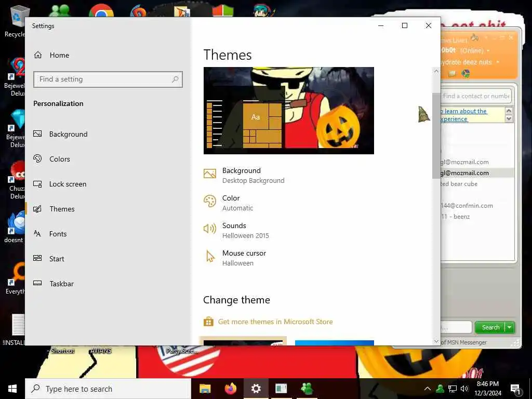Viewport: 532px width, 399px height.
Task: Select Themes in sidebar
Action: tap(54, 209)
